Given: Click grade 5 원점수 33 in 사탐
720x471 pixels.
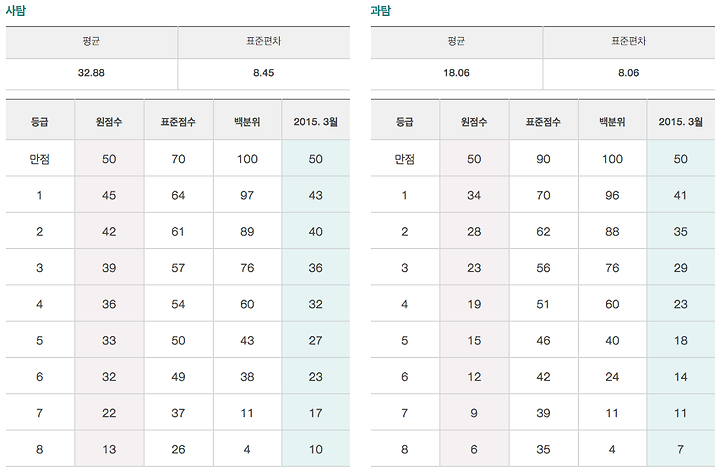Looking at the screenshot, I should pos(109,341).
